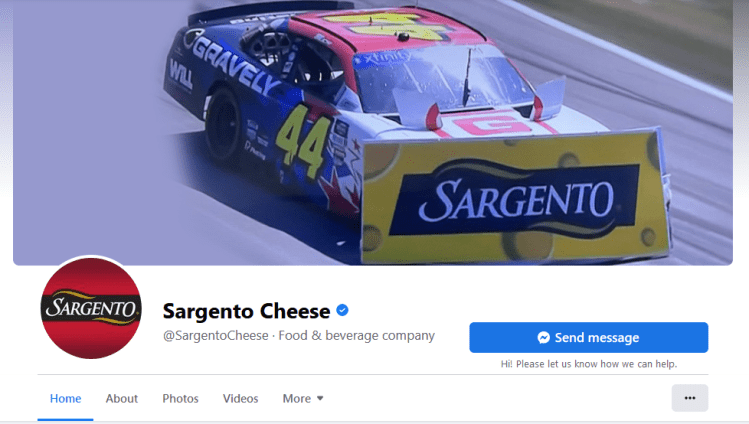
Task: Click the Sargento profile picture
Action: tap(91, 308)
